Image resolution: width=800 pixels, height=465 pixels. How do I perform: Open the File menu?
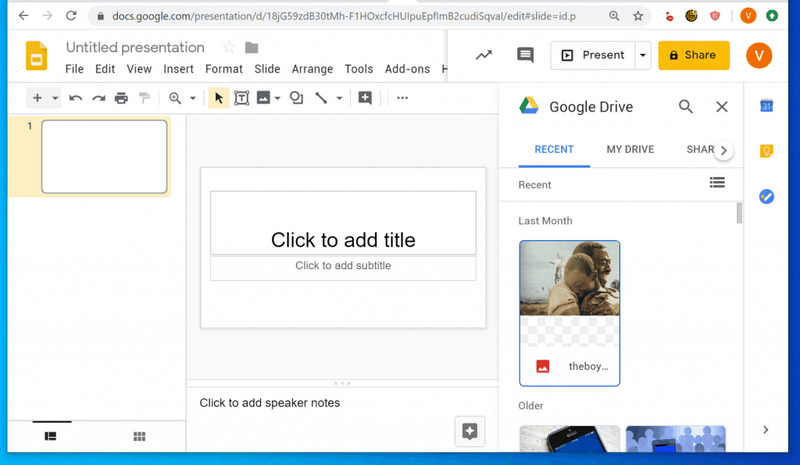click(74, 69)
